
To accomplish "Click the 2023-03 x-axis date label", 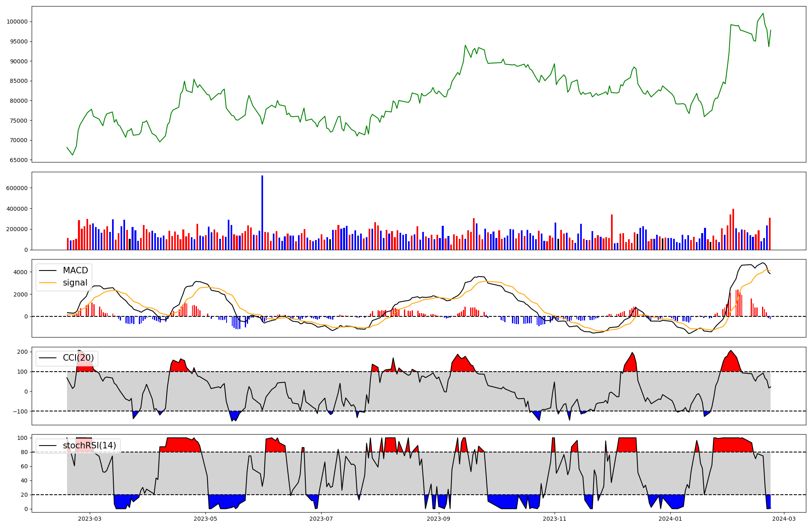I will click(x=90, y=519).
